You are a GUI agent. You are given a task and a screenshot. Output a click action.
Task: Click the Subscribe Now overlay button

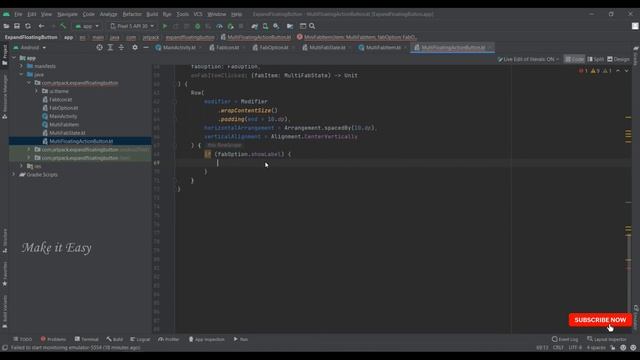[600, 320]
